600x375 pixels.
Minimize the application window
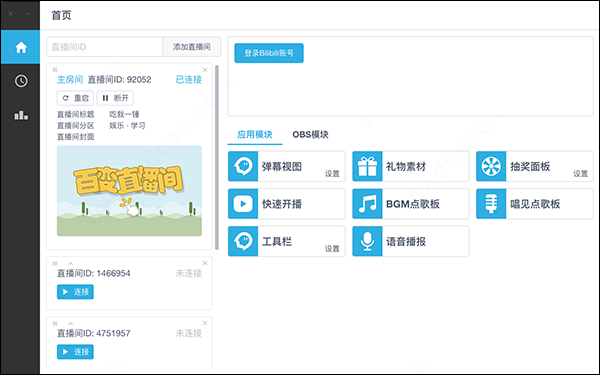[28, 13]
